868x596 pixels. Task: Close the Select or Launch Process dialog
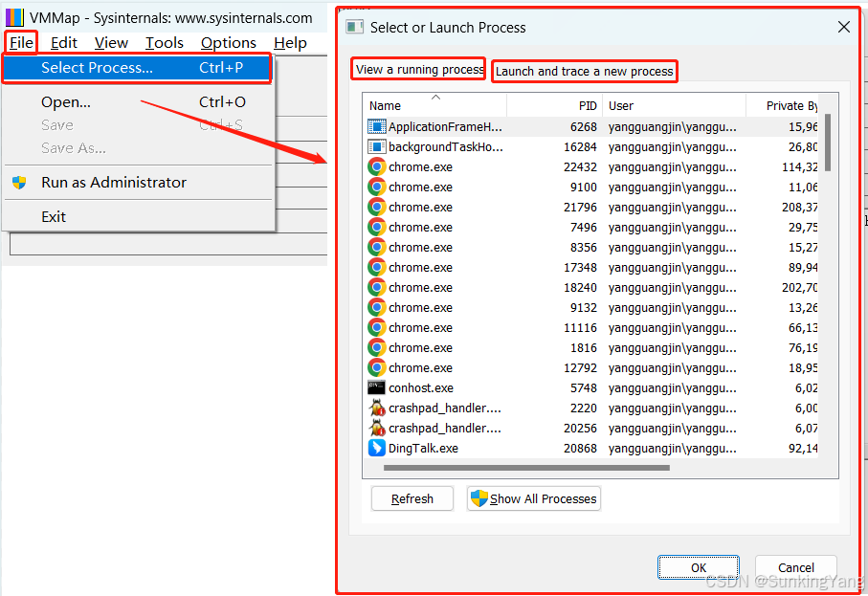click(844, 27)
